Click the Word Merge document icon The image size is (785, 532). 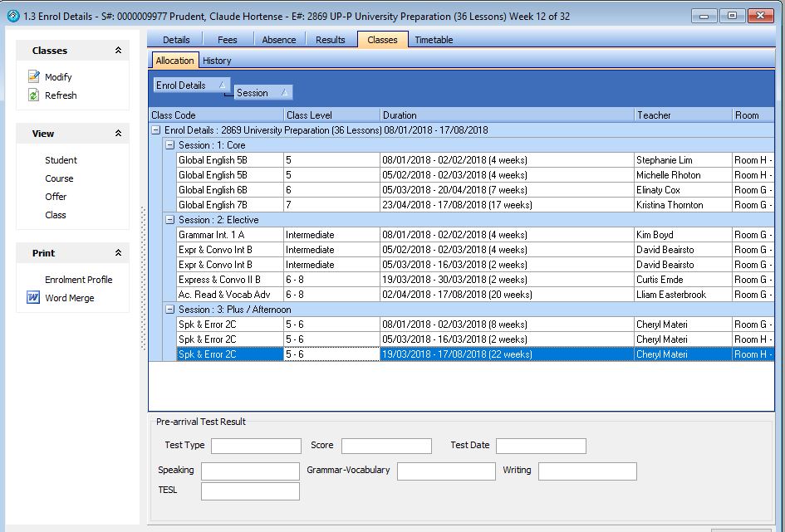pos(34,298)
